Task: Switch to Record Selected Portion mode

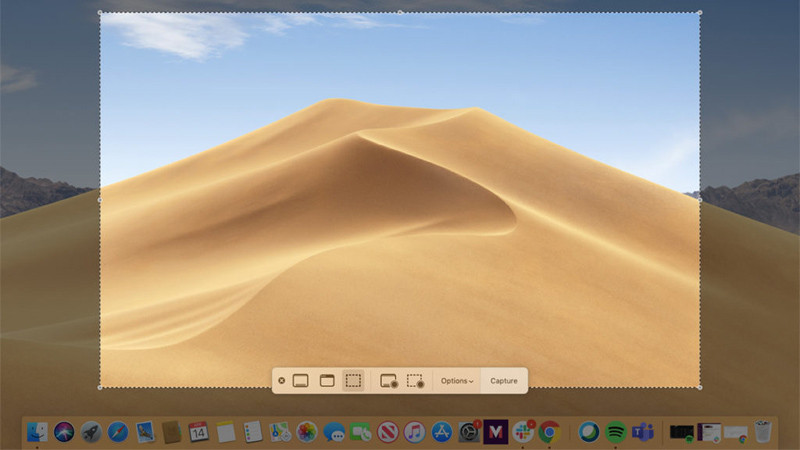Action: pyautogui.click(x=415, y=381)
